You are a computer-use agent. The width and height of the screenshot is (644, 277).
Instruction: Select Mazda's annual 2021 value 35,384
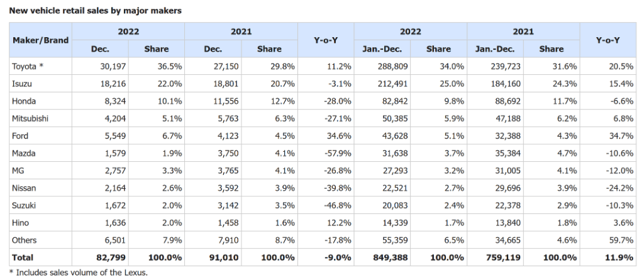508,154
